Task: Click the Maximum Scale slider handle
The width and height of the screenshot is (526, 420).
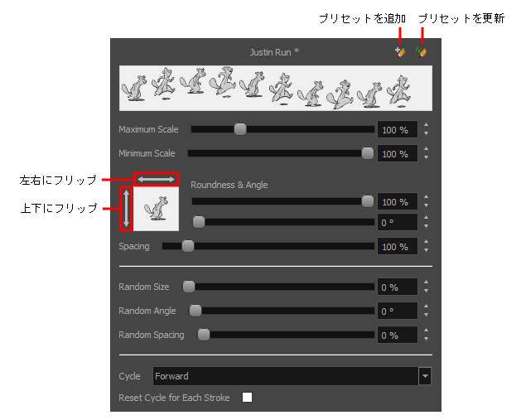Action: (x=240, y=129)
